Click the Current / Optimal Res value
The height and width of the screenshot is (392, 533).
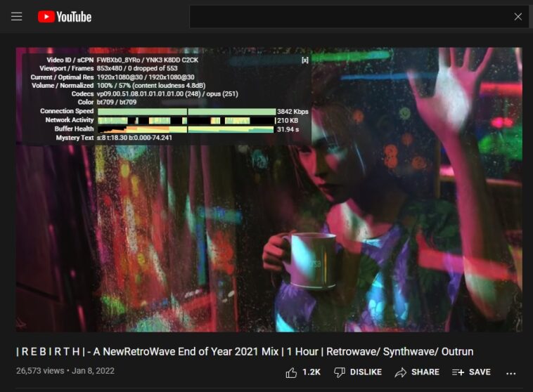(146, 77)
